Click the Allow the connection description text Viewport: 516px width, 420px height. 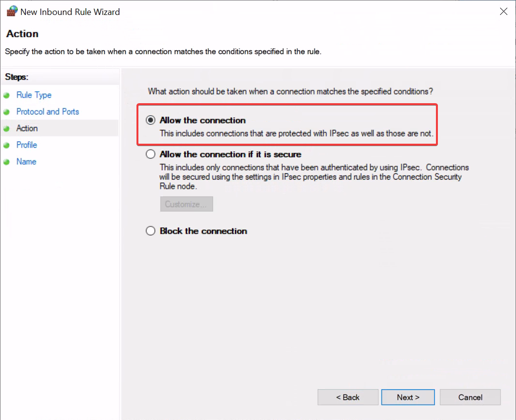[297, 133]
